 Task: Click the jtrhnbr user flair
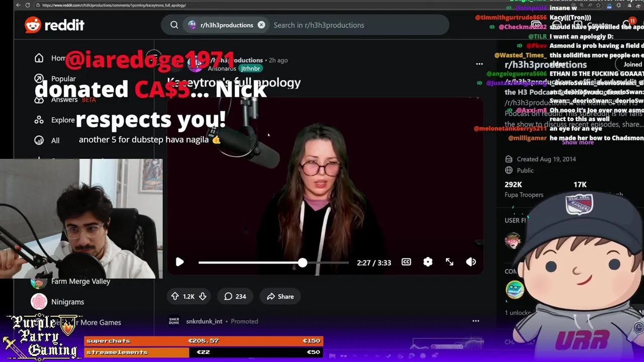coord(250,68)
